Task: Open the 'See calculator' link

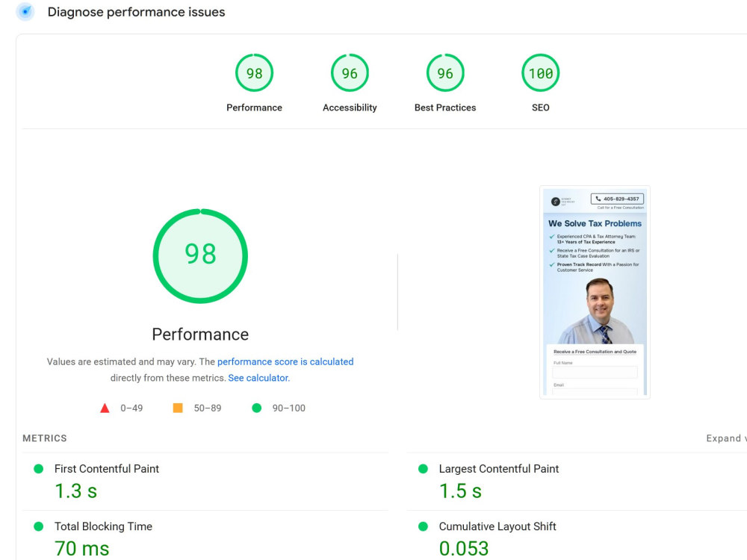Action: [258, 378]
